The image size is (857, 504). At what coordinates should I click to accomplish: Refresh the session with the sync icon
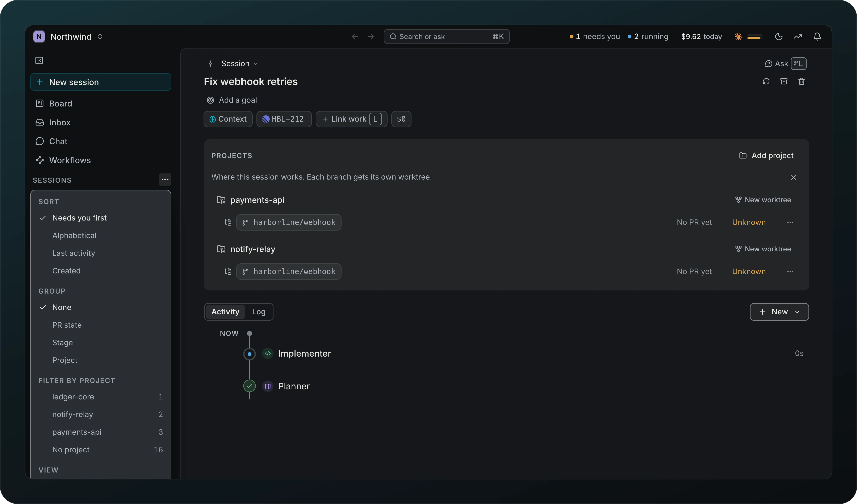(766, 81)
